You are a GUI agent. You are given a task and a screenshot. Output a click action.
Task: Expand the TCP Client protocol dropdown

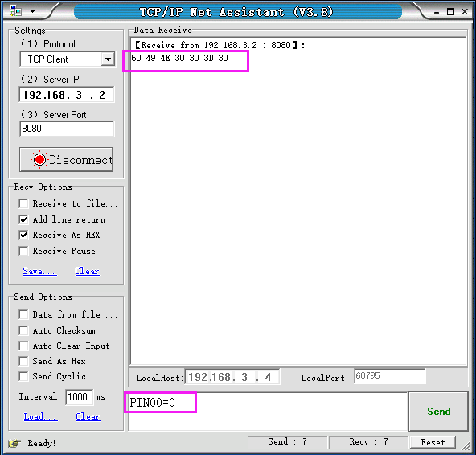(x=108, y=59)
